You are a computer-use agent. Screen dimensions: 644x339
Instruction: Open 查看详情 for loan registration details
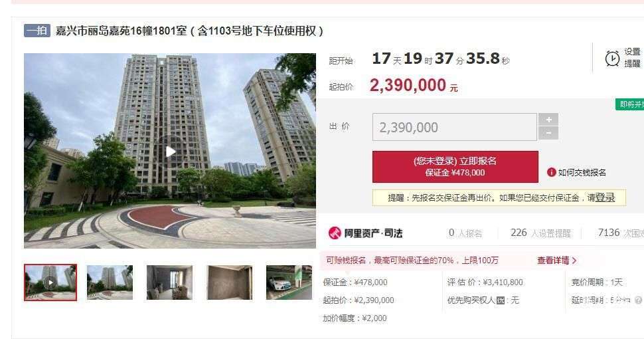tap(556, 261)
